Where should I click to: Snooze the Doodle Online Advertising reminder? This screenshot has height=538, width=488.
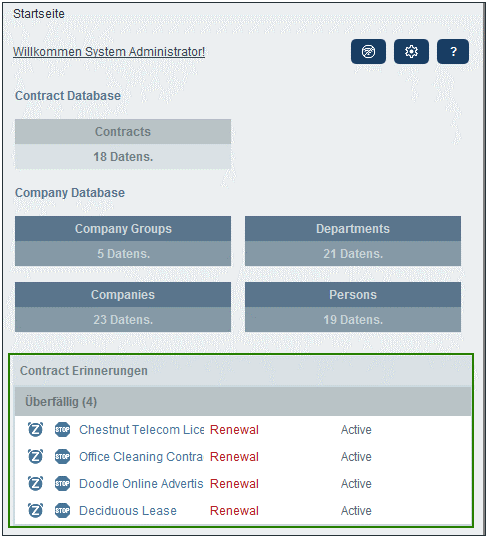click(x=35, y=483)
